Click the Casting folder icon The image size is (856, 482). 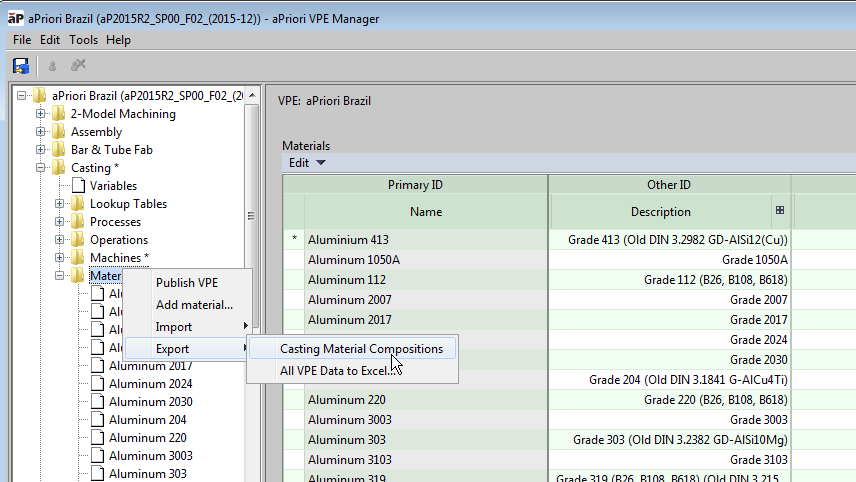click(x=59, y=168)
